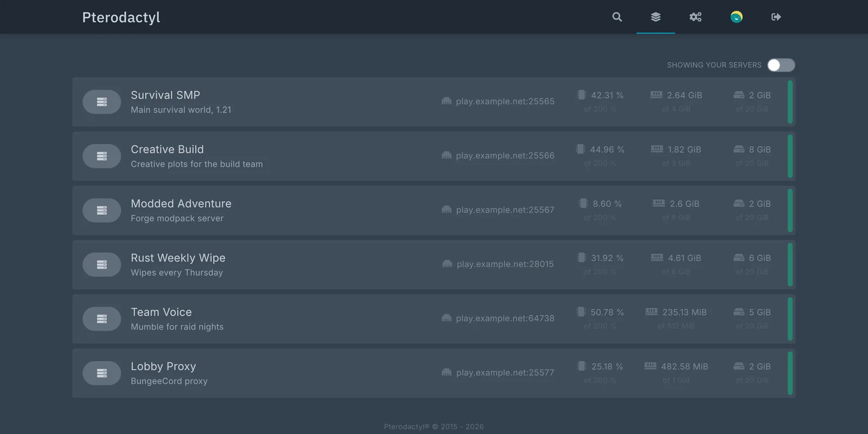Click the Lobby Proxy server icon
This screenshot has height=434, width=868.
click(101, 373)
